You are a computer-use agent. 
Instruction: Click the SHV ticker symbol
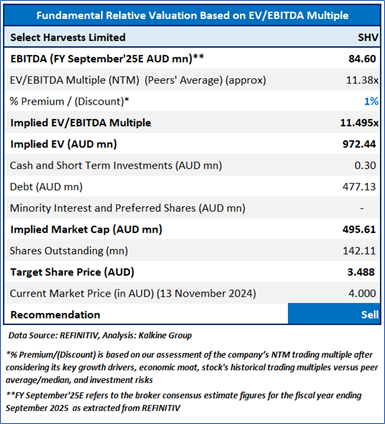(368, 37)
